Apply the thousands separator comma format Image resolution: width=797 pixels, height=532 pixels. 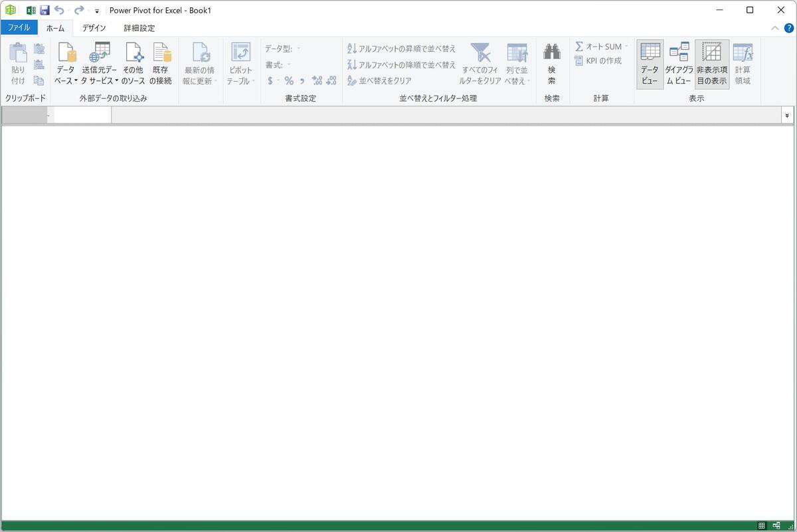302,80
